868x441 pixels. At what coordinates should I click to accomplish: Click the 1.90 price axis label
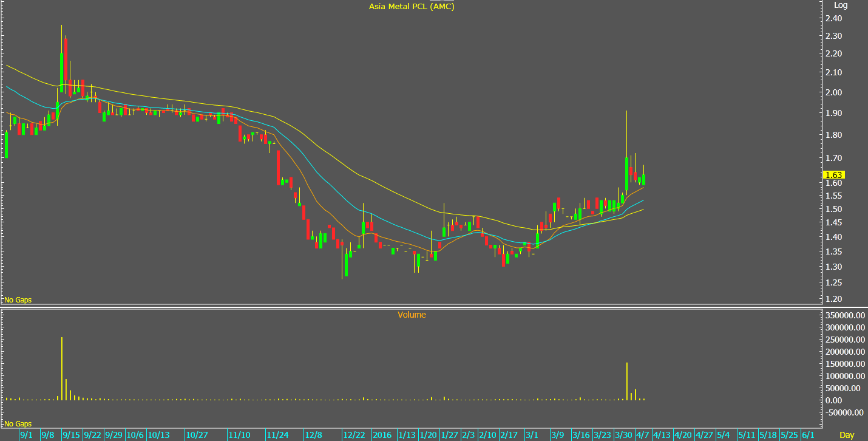833,114
